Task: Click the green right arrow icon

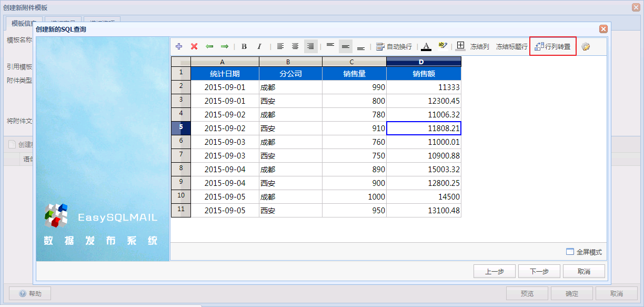Action: point(225,46)
